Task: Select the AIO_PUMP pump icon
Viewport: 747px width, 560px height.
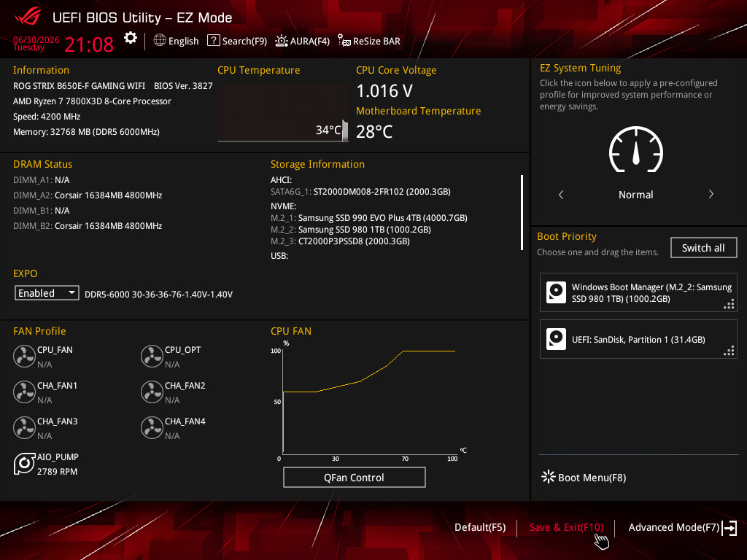Action: pos(24,464)
